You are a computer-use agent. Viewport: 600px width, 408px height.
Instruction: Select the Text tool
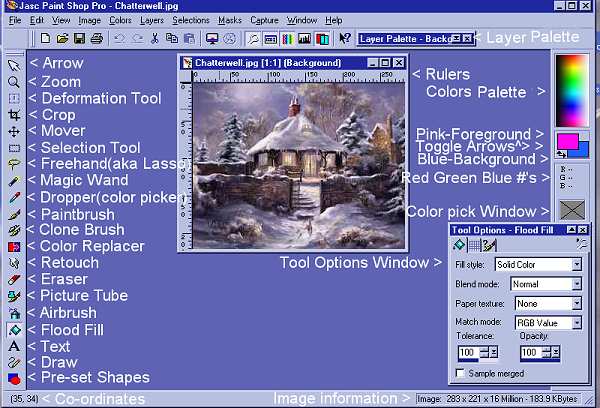click(x=14, y=346)
